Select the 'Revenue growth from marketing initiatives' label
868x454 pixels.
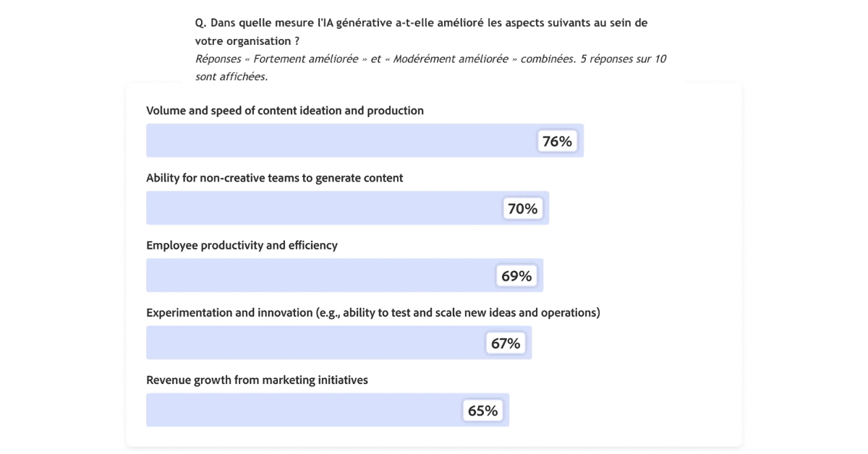tap(257, 380)
